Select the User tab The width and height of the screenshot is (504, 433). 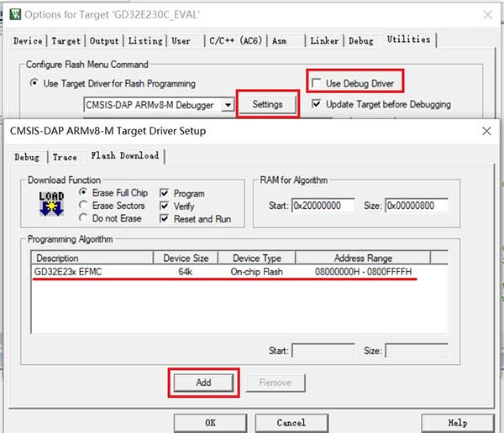(x=181, y=41)
